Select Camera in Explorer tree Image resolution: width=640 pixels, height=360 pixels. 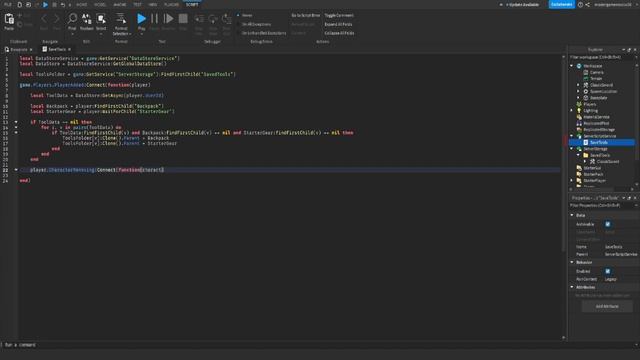click(x=596, y=72)
